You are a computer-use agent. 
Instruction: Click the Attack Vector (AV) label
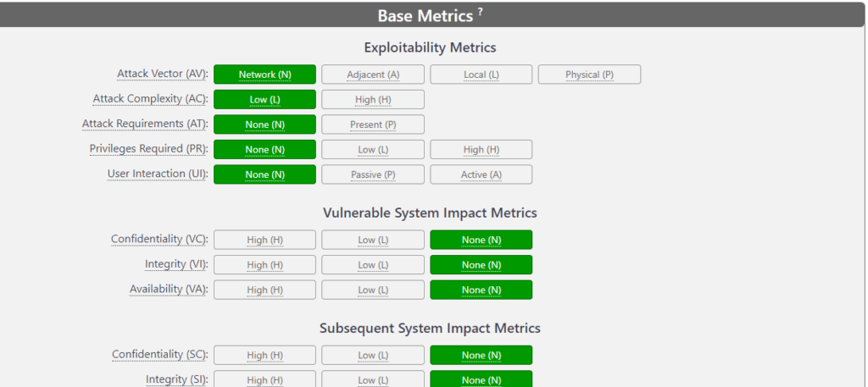162,74
